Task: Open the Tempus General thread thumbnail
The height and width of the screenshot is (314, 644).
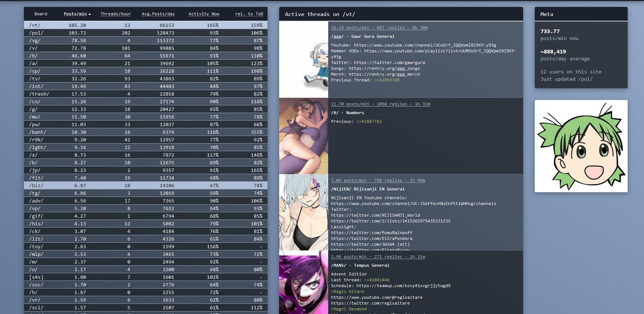Action: 303,282
